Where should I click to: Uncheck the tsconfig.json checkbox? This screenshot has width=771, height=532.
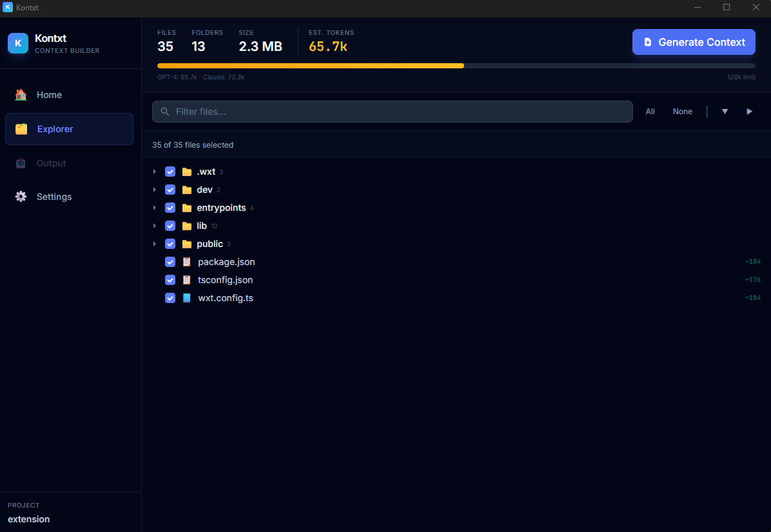(170, 280)
